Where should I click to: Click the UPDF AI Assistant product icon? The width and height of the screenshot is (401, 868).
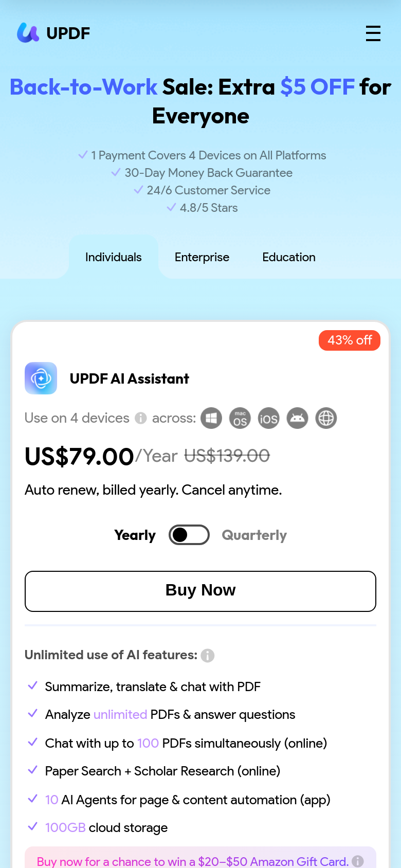tap(41, 378)
